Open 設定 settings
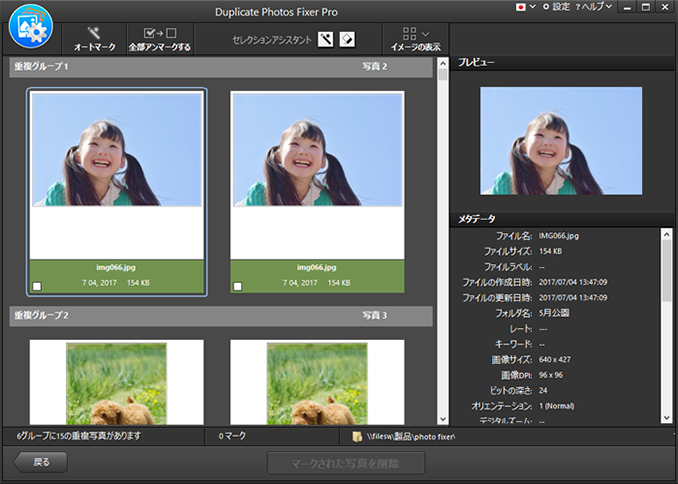 click(556, 7)
